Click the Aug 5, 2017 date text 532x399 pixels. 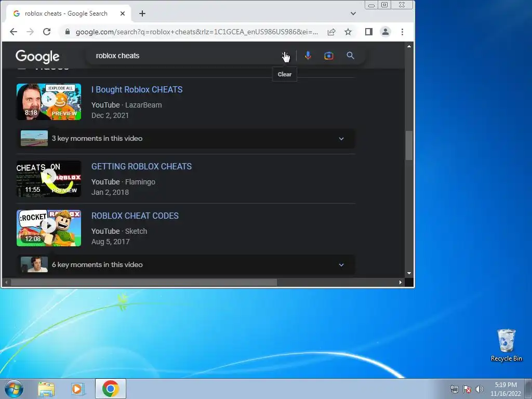[110, 242]
